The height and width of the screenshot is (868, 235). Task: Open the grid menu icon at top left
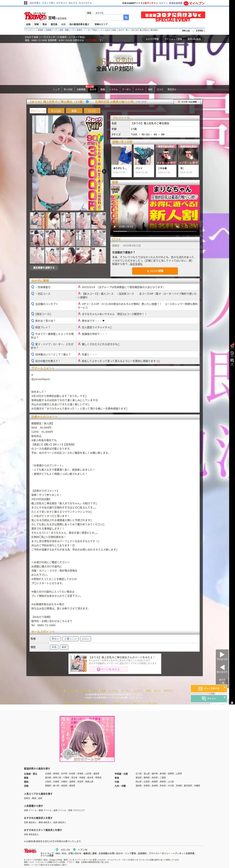[26, 3]
